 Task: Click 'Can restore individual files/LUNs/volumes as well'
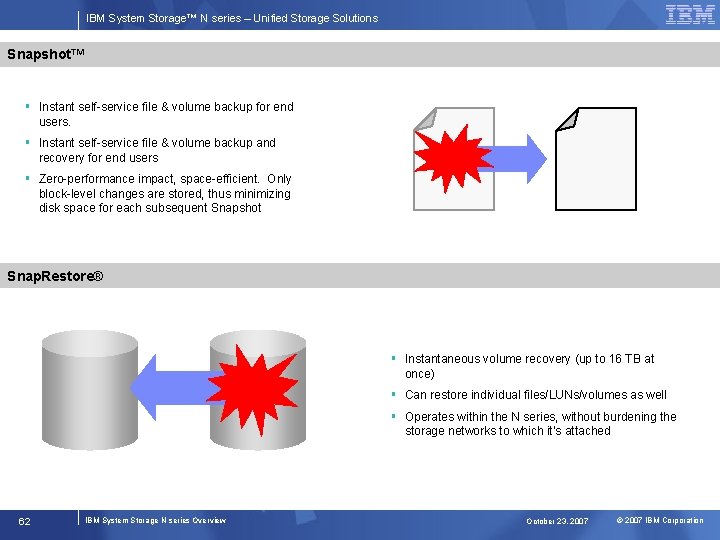click(535, 394)
